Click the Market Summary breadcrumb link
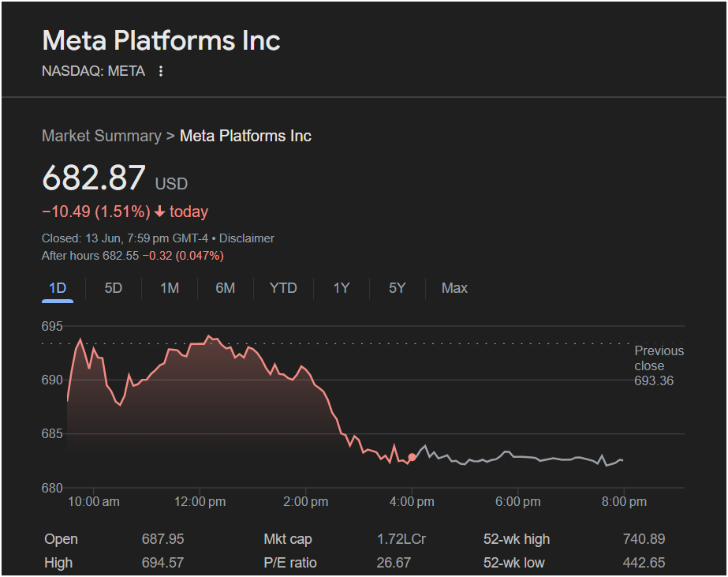 point(102,136)
